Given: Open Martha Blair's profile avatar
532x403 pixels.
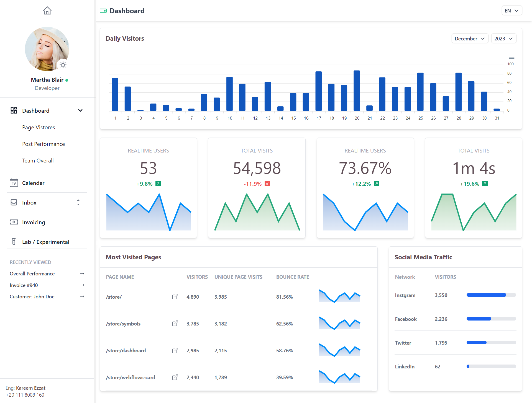Looking at the screenshot, I should (x=47, y=49).
